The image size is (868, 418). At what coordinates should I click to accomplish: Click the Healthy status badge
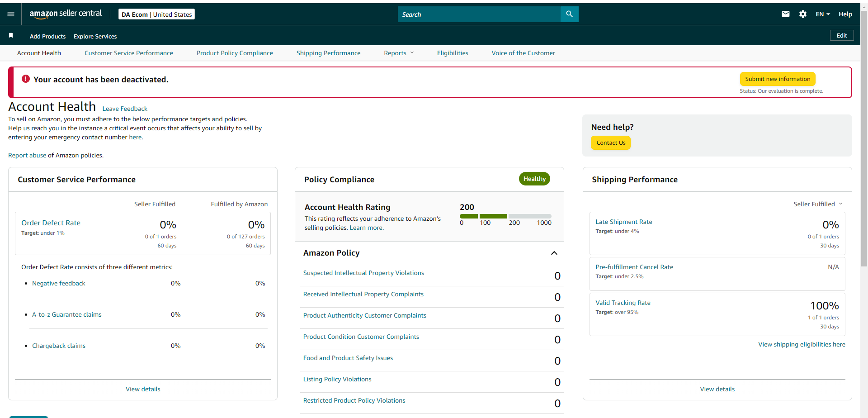(534, 179)
